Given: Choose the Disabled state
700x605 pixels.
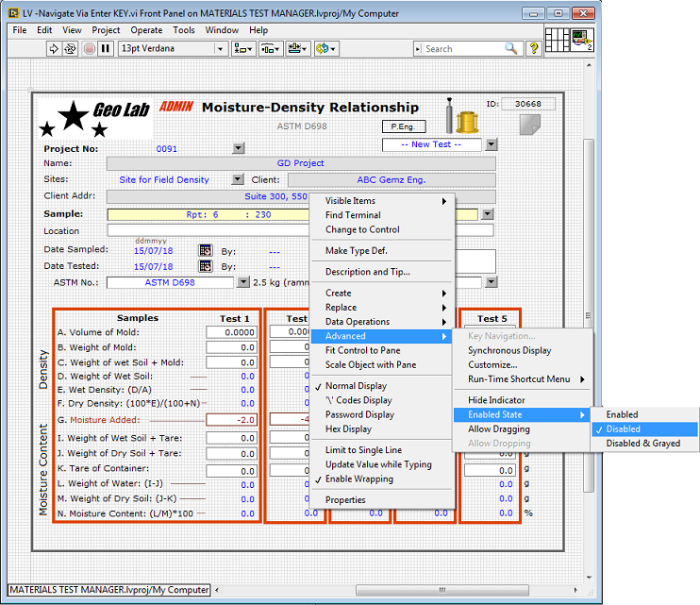Looking at the screenshot, I should tap(624, 429).
